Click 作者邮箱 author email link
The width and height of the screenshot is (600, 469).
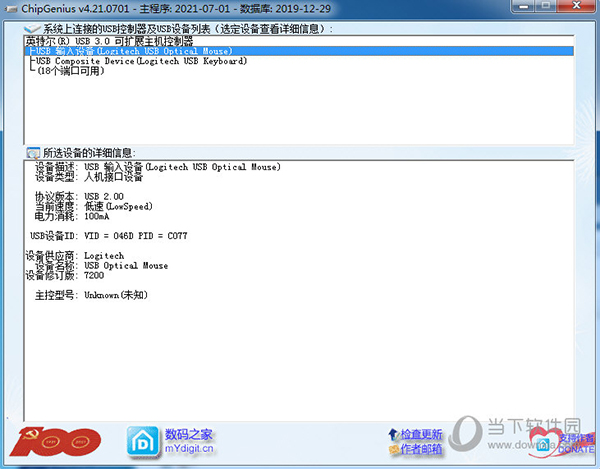(416, 449)
